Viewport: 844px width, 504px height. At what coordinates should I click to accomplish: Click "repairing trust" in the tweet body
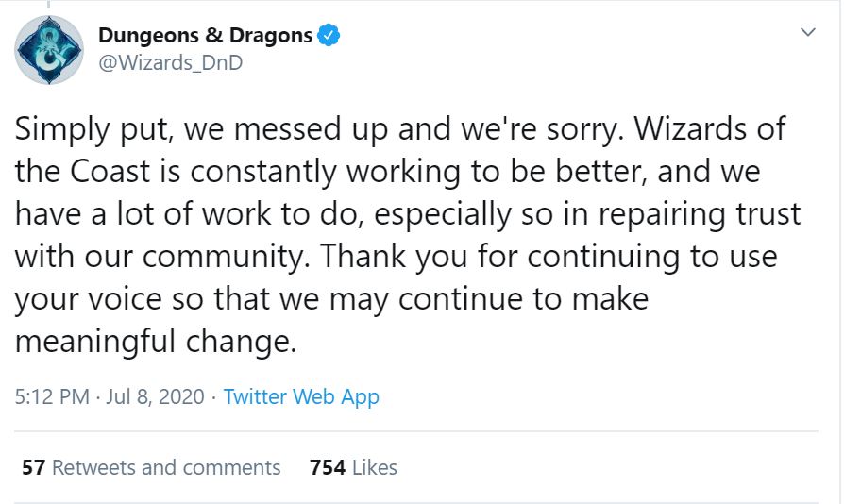coord(697,214)
